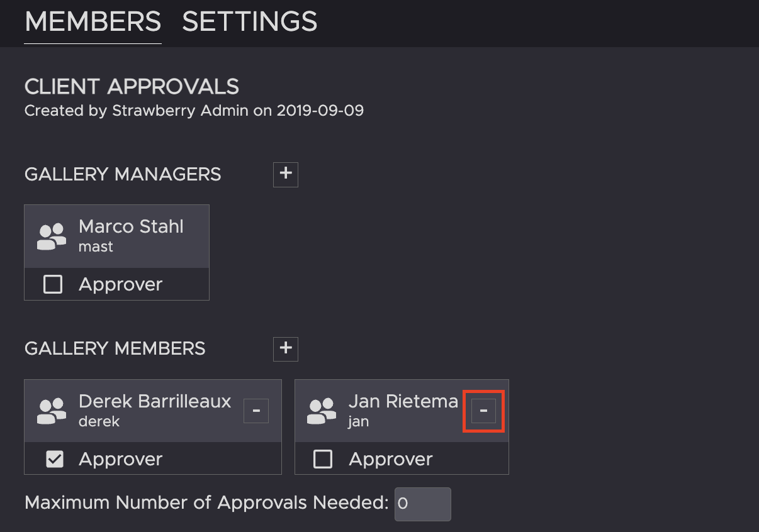The width and height of the screenshot is (759, 532).
Task: Switch to the MEMBERS tab
Action: click(93, 22)
